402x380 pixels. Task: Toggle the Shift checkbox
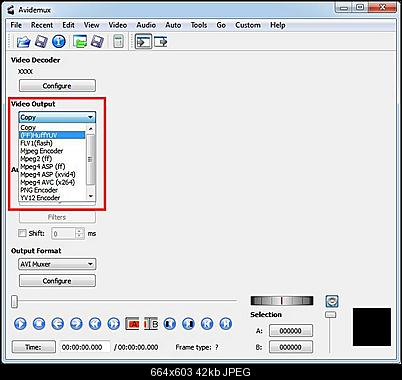tap(22, 233)
